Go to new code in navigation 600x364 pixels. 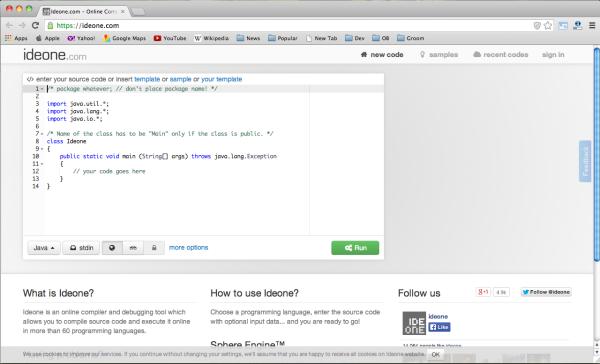click(x=382, y=55)
